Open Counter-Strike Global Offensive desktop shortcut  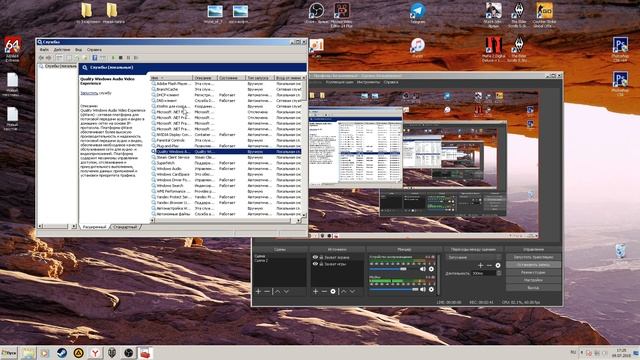543,14
